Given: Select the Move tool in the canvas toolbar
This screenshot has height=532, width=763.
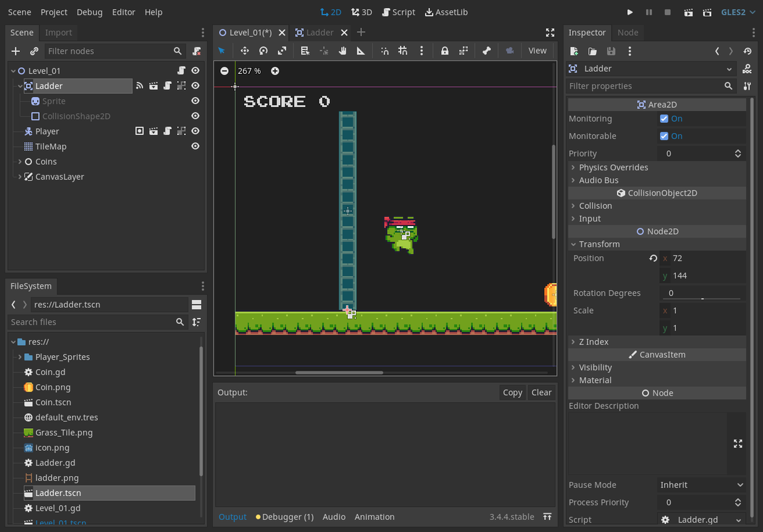Looking at the screenshot, I should coord(243,51).
